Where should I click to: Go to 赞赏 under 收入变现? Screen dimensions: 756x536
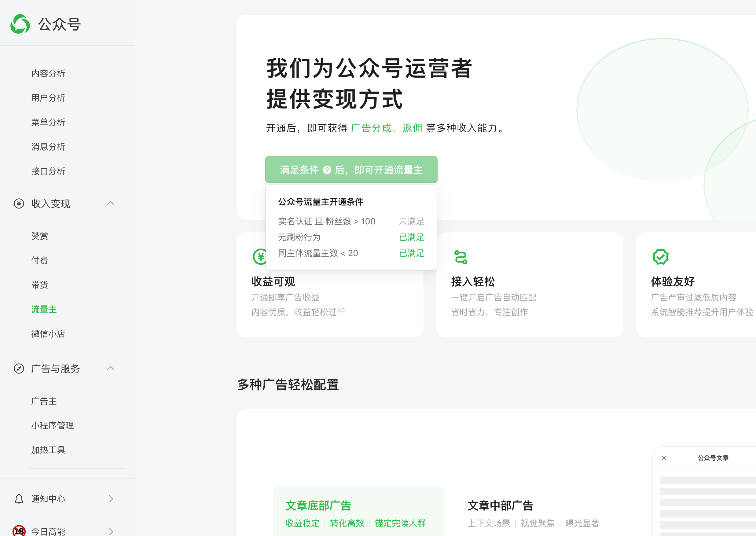click(40, 236)
